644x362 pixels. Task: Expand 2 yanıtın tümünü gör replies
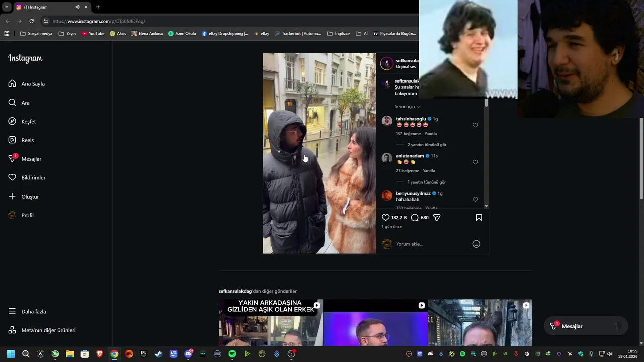[427, 145]
